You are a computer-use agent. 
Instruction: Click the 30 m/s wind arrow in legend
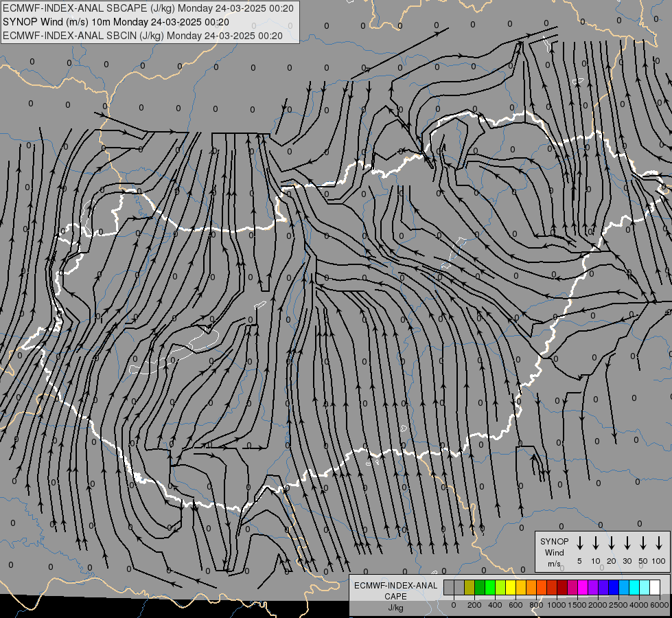[x=627, y=542]
